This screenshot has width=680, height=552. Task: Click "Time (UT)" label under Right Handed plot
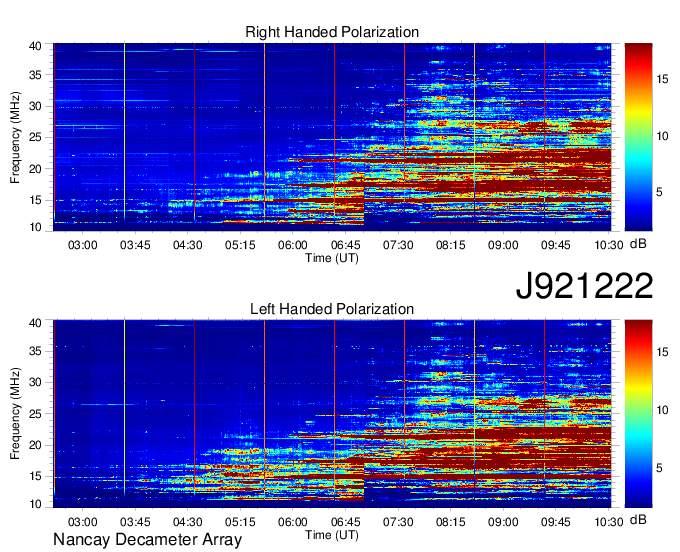pyautogui.click(x=332, y=258)
